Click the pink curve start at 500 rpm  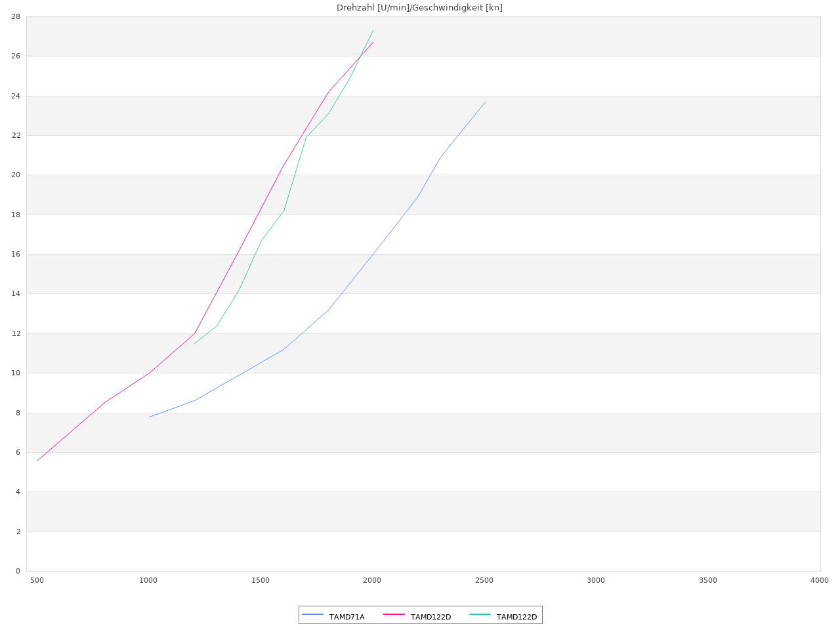[37, 460]
